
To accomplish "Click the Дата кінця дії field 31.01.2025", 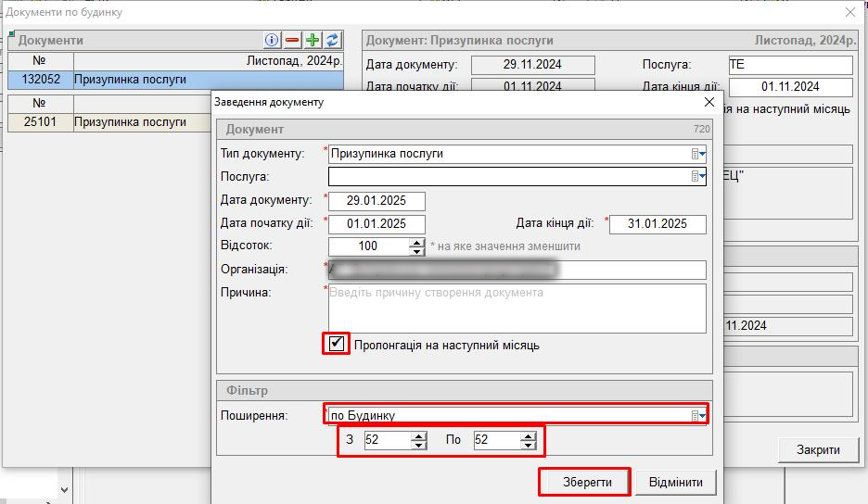I will pyautogui.click(x=657, y=224).
